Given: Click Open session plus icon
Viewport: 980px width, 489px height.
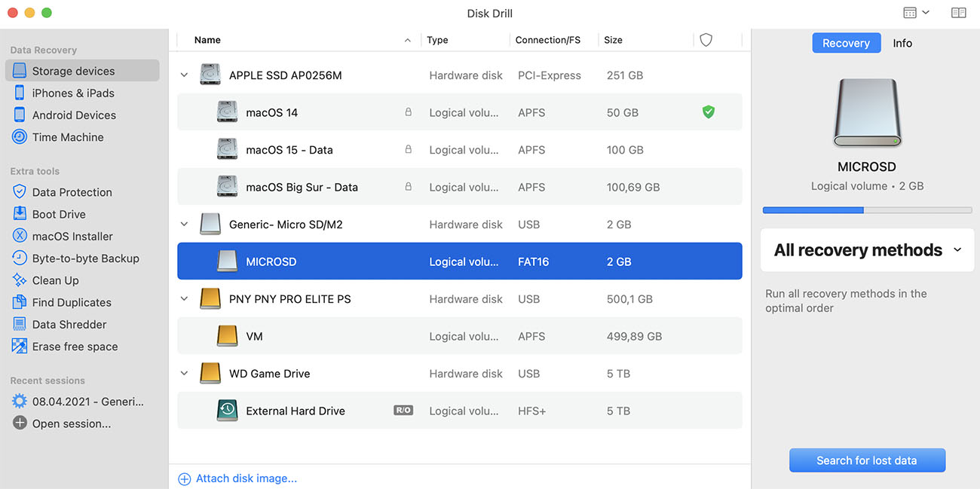Looking at the screenshot, I should [x=20, y=423].
